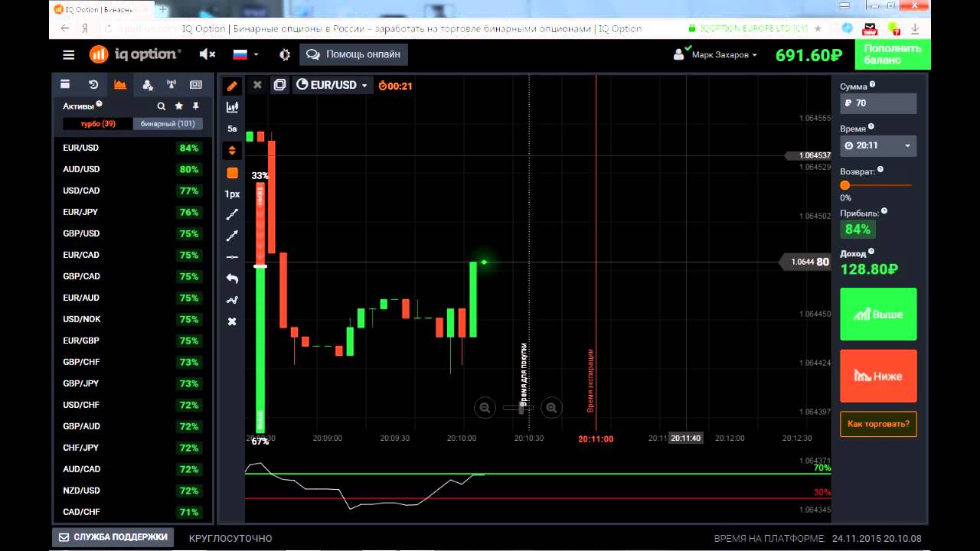Click the 691.60₽ balance amount

(x=808, y=55)
